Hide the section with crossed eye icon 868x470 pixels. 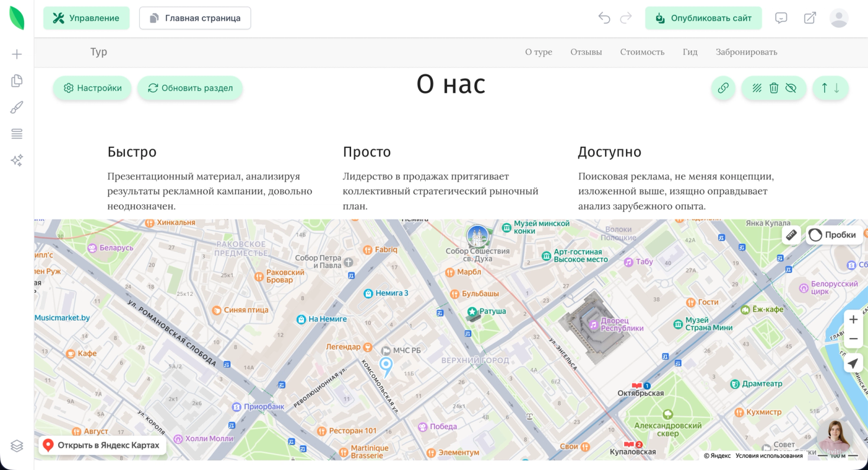pos(790,88)
